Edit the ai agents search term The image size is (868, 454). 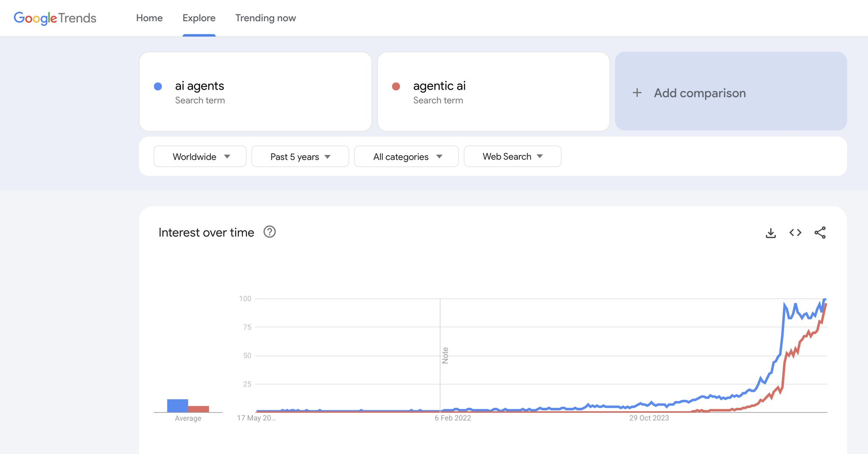tap(255, 92)
